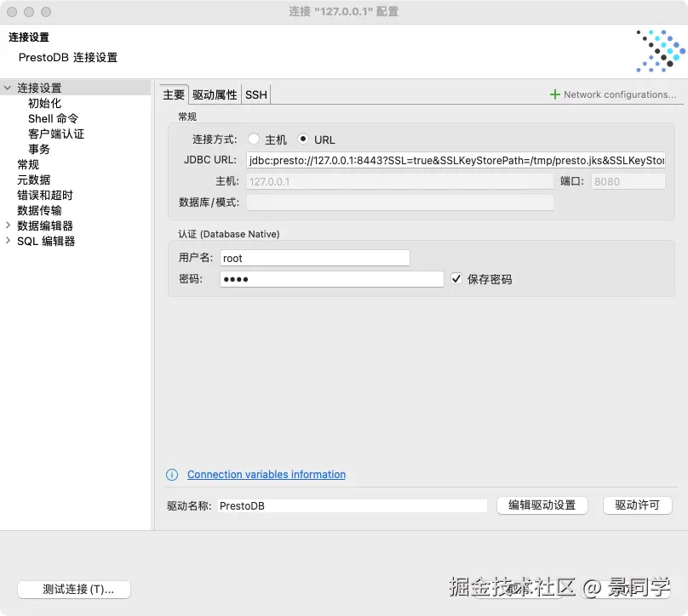
Task: Select 客户端认证 in the settings tree
Action: tap(56, 134)
